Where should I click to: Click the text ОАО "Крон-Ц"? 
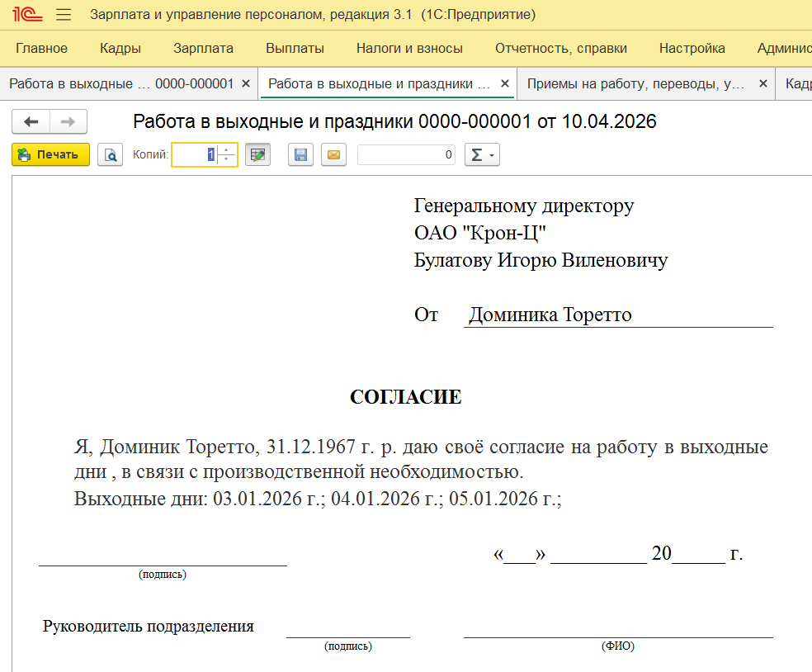[x=480, y=233]
